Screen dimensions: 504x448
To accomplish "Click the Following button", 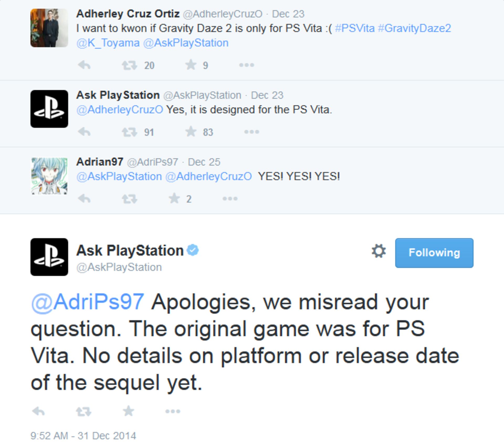I will (x=434, y=253).
